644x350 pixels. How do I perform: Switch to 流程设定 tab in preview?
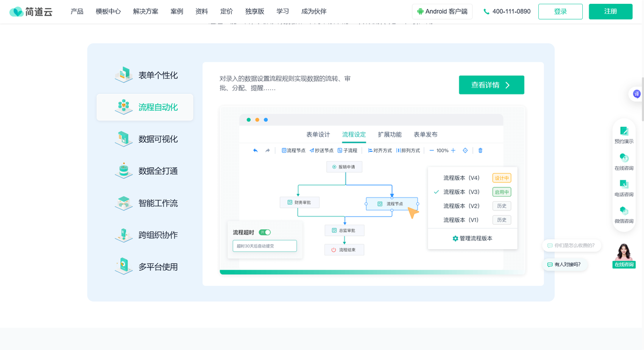click(354, 134)
